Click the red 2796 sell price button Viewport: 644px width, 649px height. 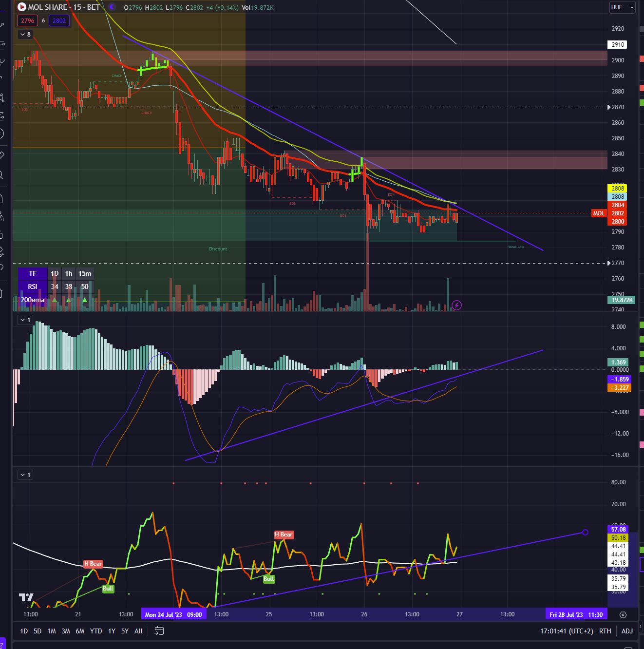click(27, 21)
